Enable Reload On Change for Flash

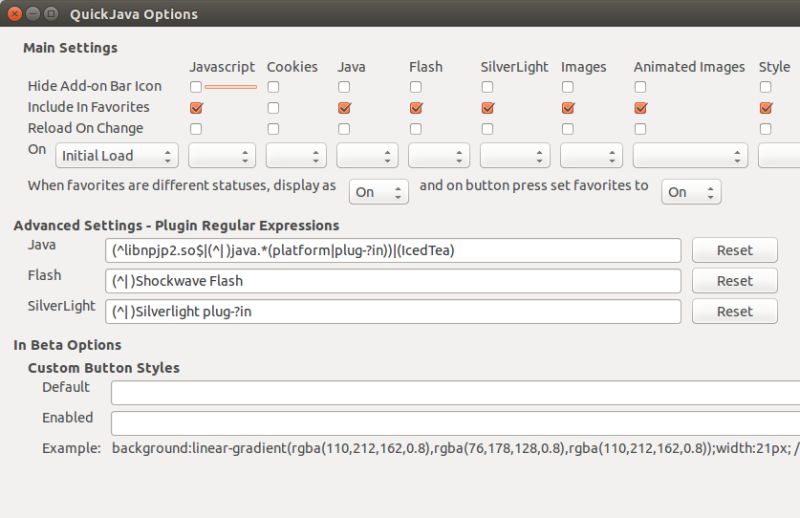pyautogui.click(x=416, y=129)
